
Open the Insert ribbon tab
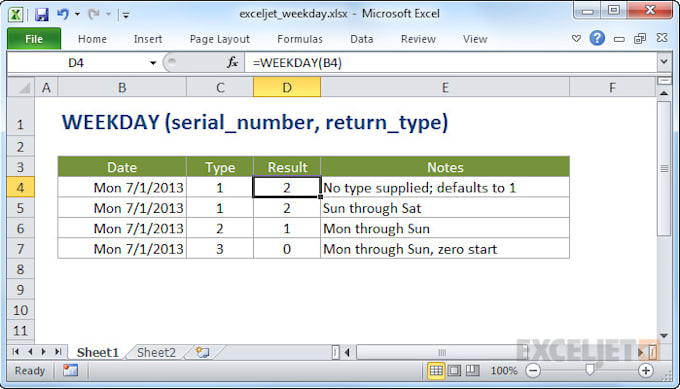click(x=148, y=39)
